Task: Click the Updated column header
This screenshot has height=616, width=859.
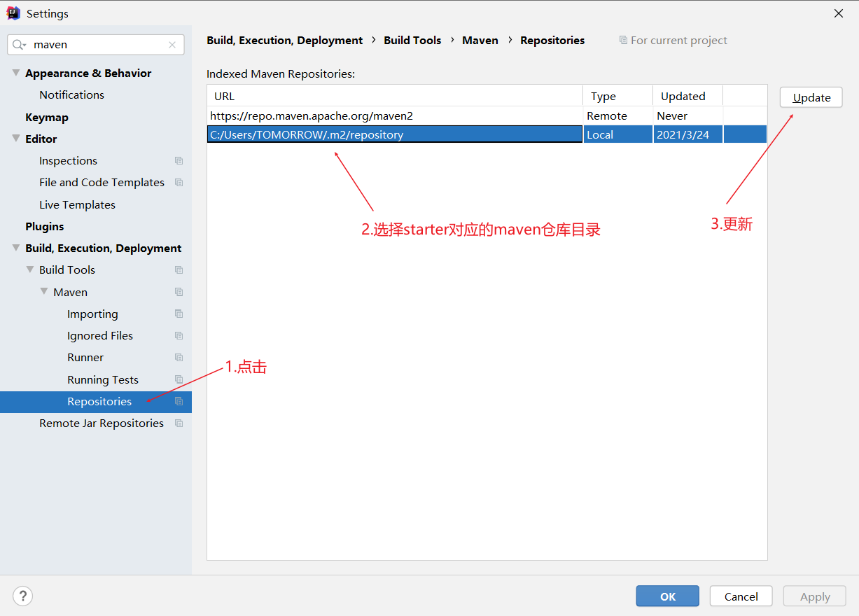Action: tap(688, 96)
